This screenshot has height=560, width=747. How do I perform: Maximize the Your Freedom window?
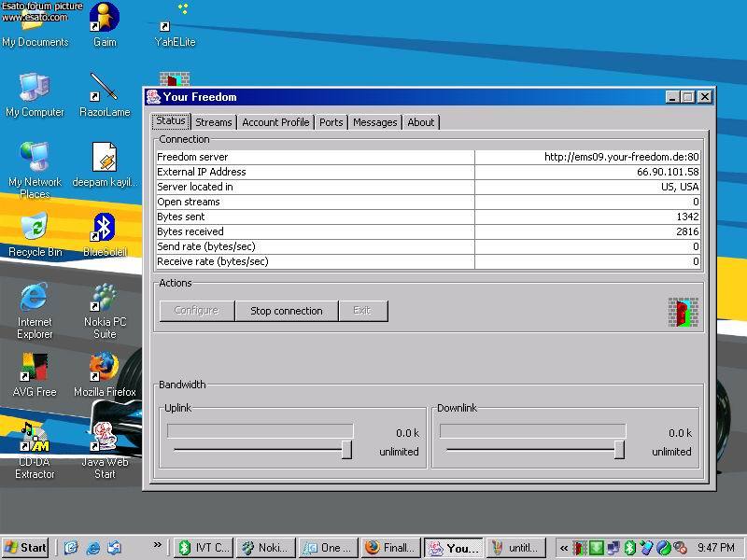tap(688, 97)
